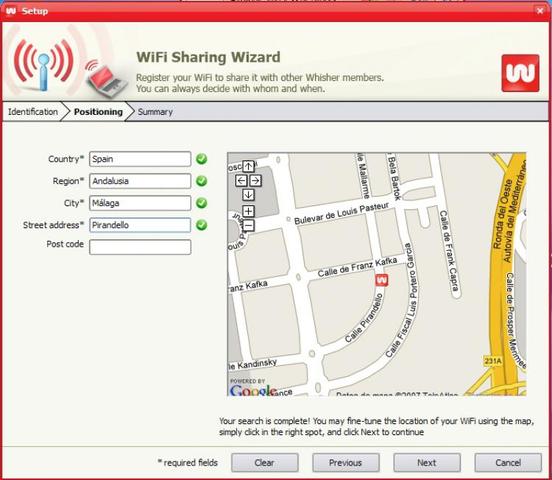Continue with the Next button

click(x=427, y=462)
